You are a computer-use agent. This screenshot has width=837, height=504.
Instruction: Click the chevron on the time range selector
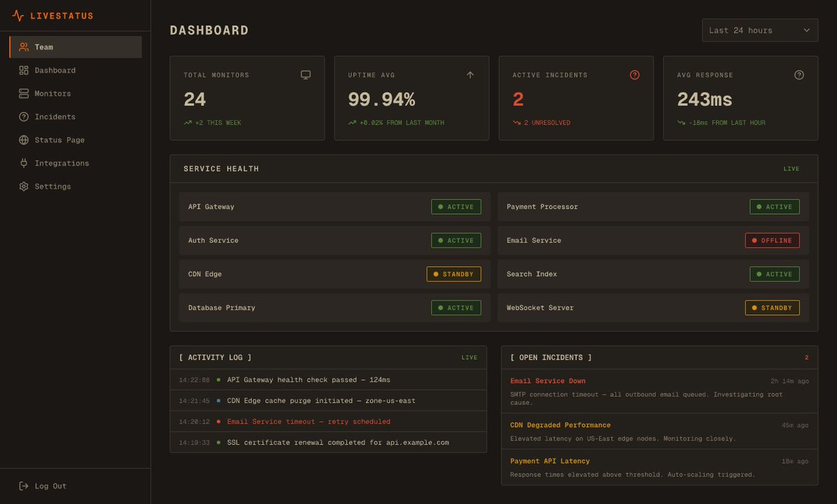pyautogui.click(x=807, y=30)
